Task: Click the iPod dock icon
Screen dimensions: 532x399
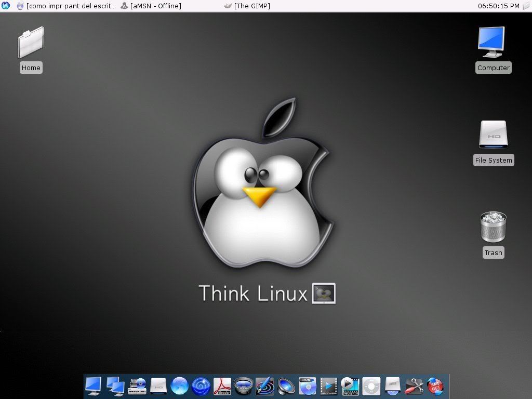Action: pos(371,386)
